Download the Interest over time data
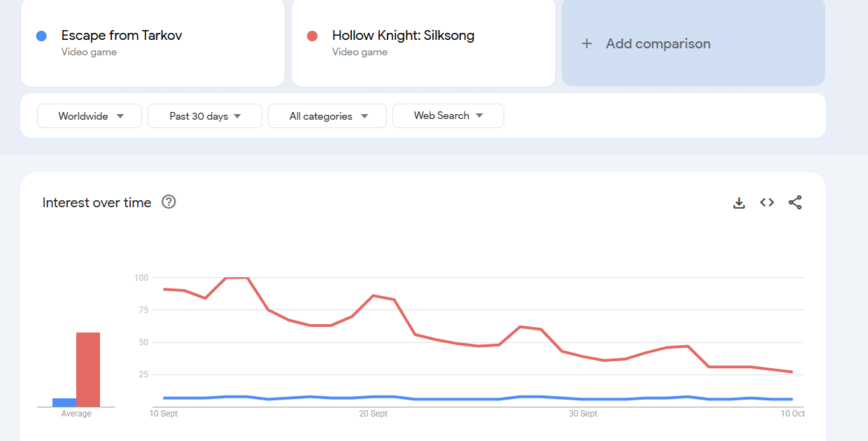868x441 pixels. [739, 203]
